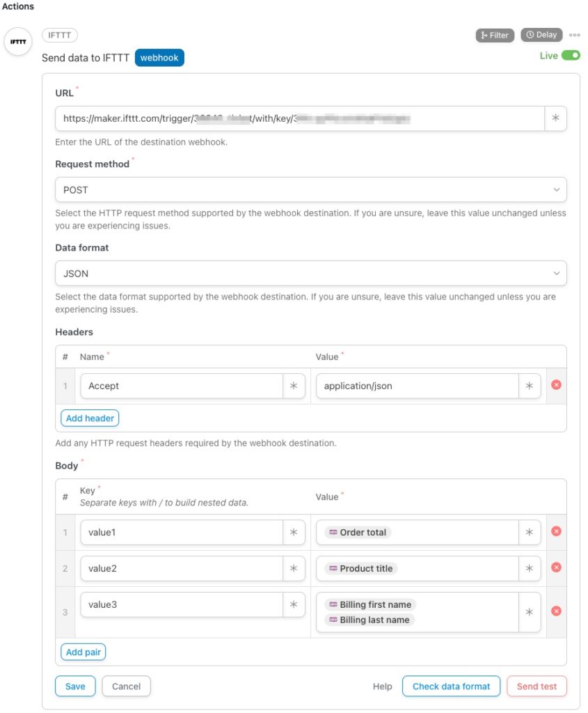This screenshot has height=713, width=588.
Task: Click inside the webhook URL field
Action: pyautogui.click(x=278, y=118)
